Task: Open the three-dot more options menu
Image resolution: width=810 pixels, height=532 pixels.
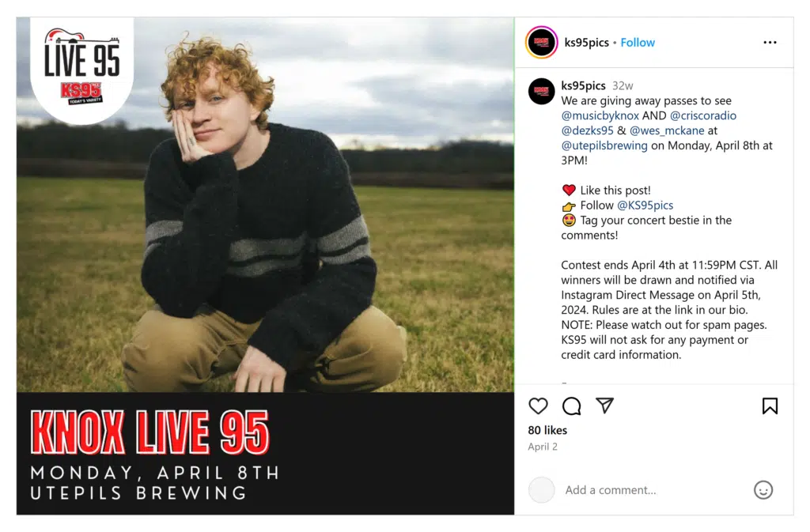Action: click(770, 43)
